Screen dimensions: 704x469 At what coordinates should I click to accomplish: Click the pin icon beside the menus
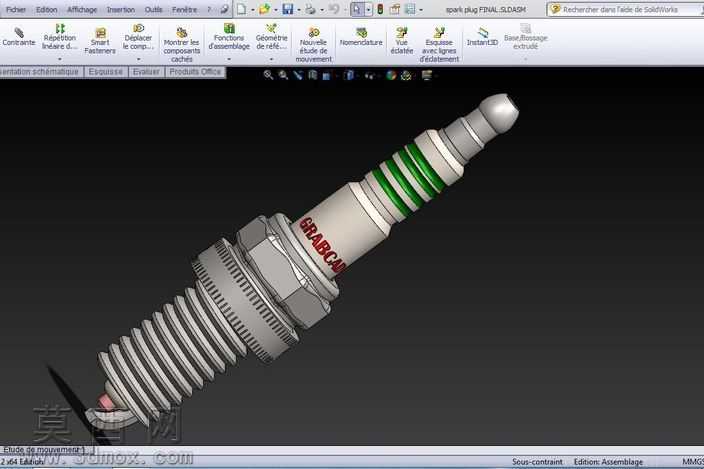coord(224,9)
